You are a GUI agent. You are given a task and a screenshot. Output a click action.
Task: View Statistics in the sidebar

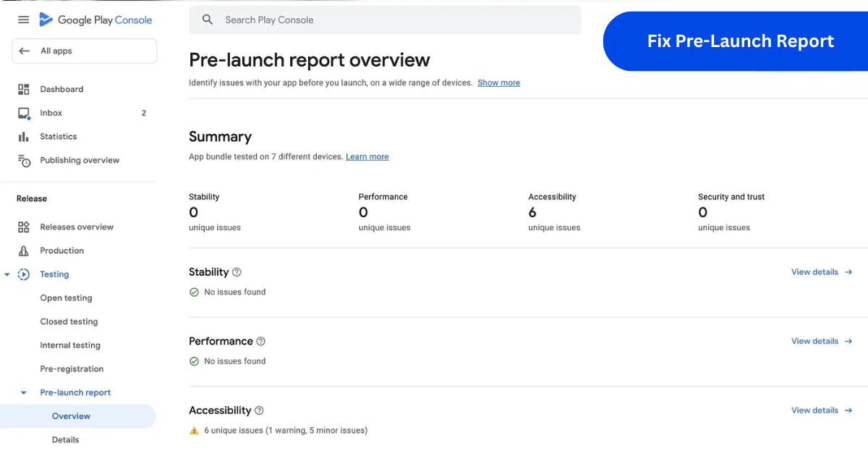[x=59, y=136]
